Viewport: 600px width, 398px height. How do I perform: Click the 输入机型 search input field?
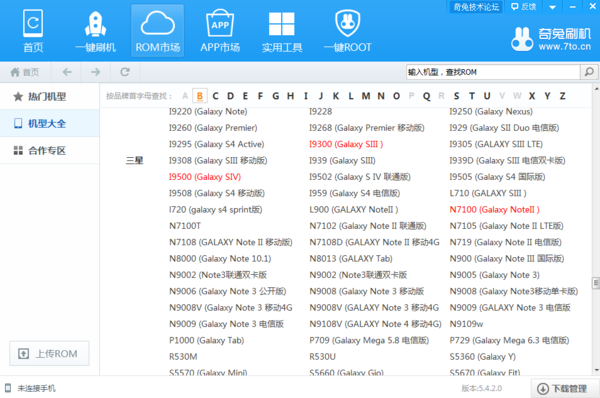click(x=493, y=72)
